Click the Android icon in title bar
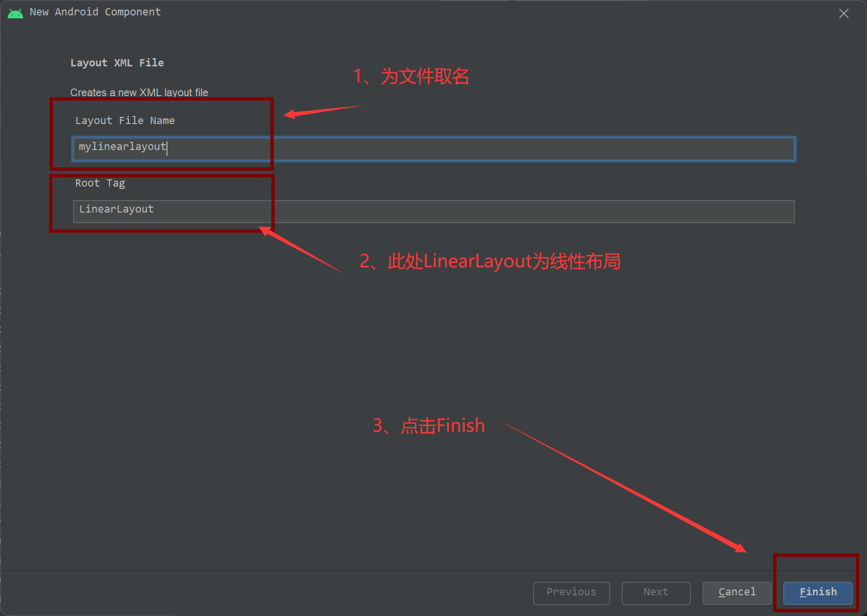The image size is (867, 616). (15, 13)
